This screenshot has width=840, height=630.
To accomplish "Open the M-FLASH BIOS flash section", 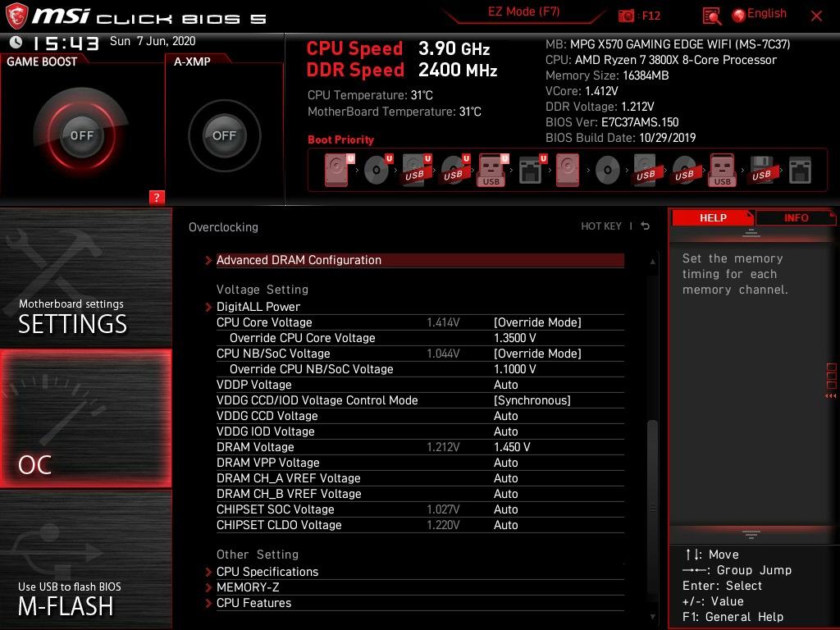I will point(85,559).
